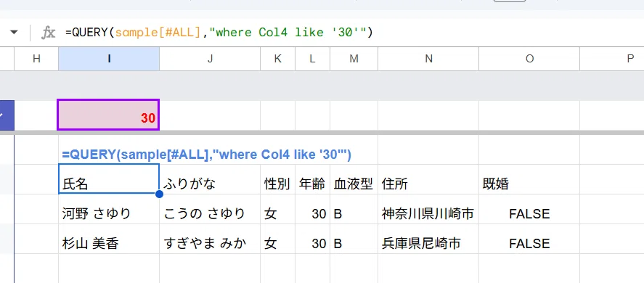
Task: Select the 性別 header cell
Action: 277,179
